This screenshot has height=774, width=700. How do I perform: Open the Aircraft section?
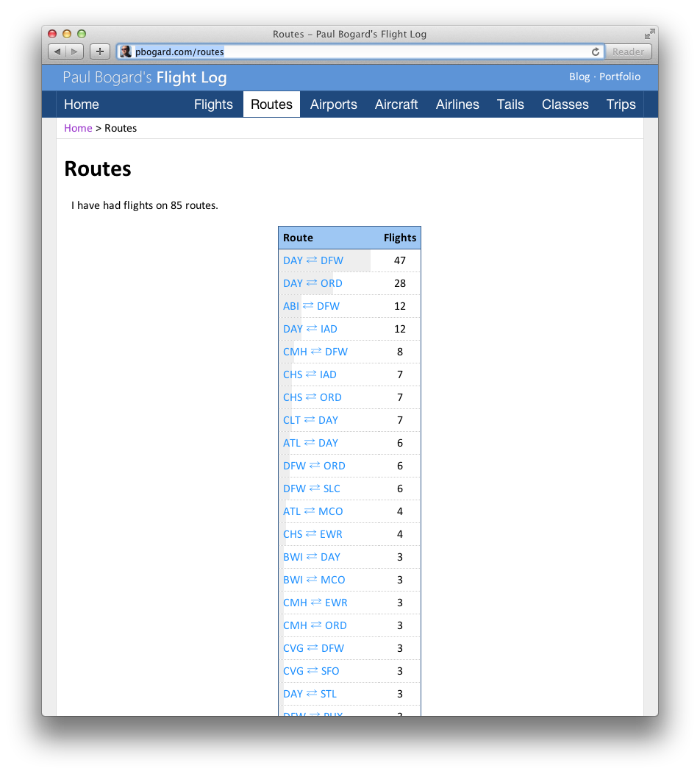point(396,104)
